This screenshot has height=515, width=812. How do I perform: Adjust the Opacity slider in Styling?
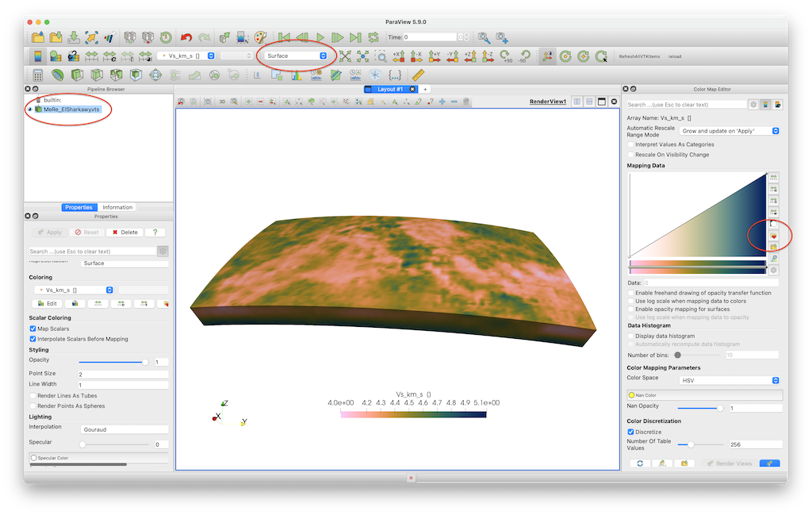(144, 361)
